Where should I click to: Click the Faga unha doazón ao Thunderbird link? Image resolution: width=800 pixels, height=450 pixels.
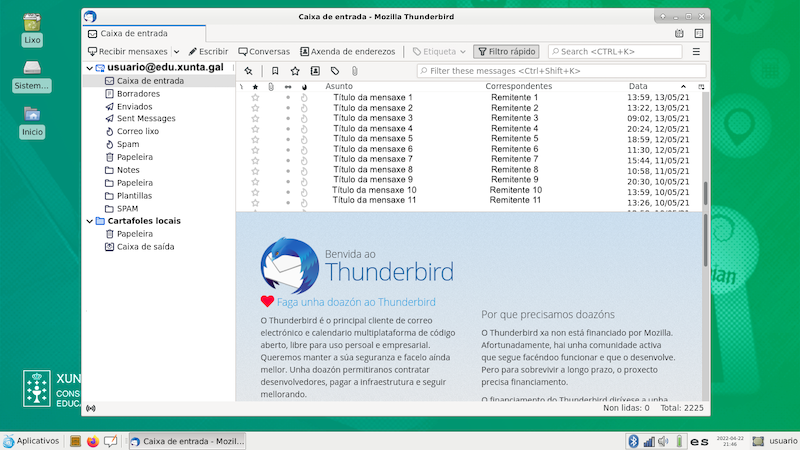355,301
